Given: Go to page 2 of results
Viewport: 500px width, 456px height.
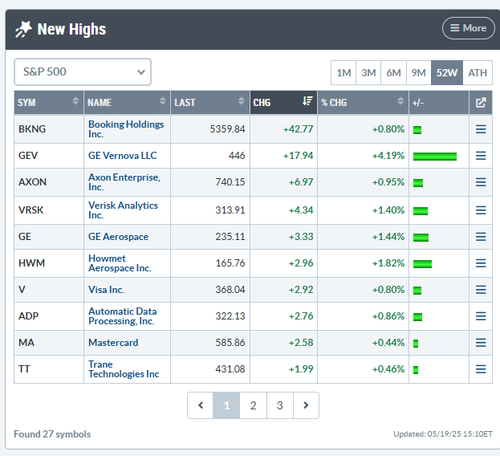Looking at the screenshot, I should pos(253,405).
